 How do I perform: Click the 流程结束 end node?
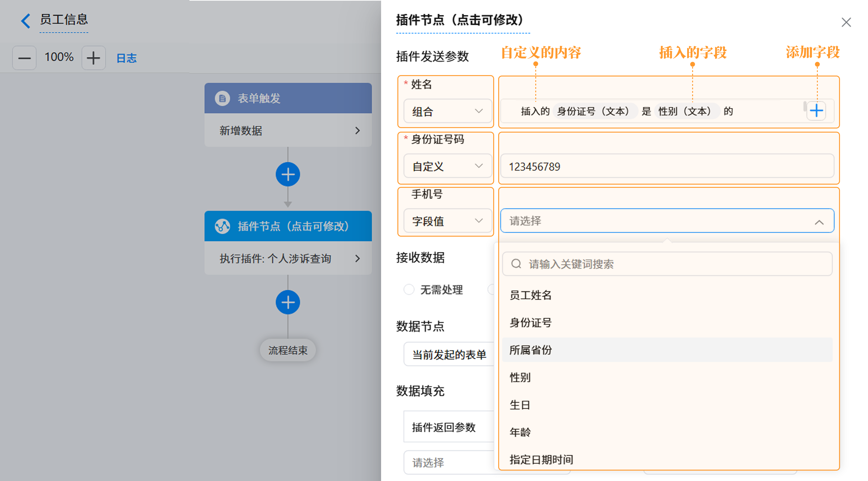coord(288,350)
